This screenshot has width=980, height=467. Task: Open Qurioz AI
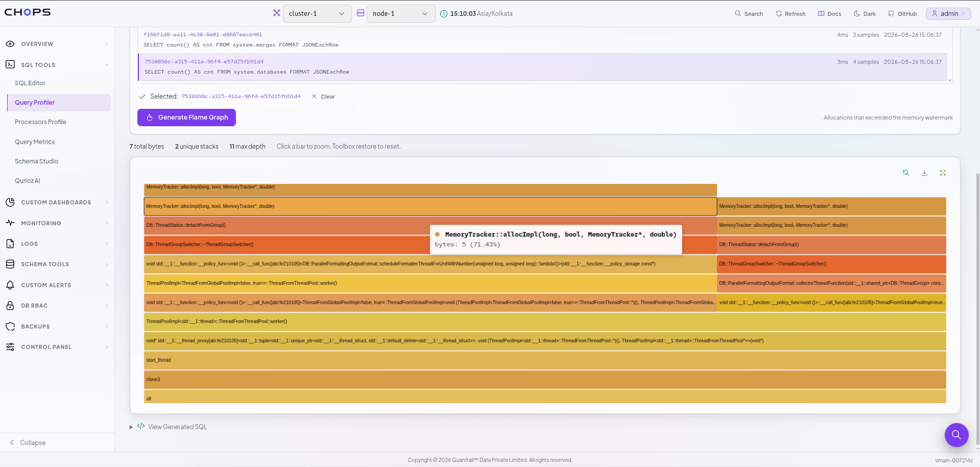(x=28, y=181)
